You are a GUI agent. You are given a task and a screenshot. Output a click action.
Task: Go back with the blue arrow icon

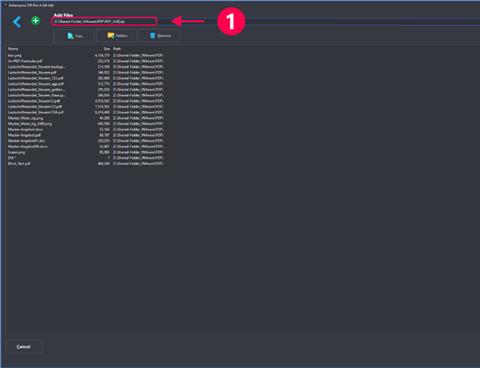tap(17, 22)
